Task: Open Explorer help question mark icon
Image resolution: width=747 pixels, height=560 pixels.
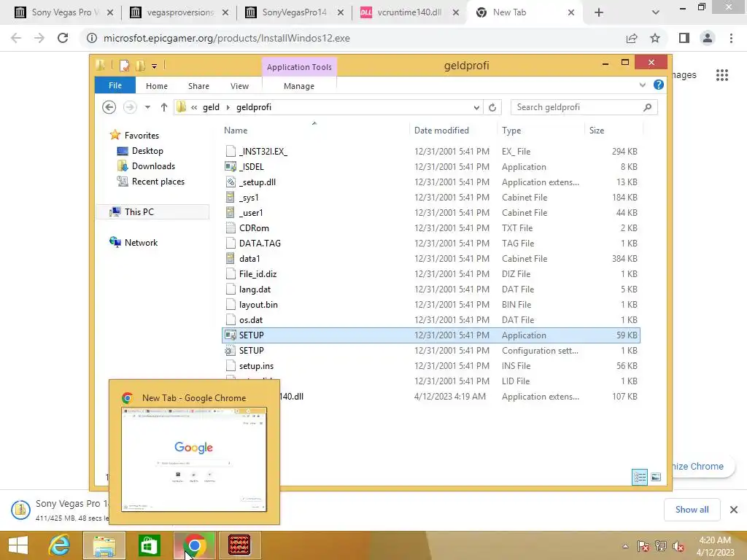Action: 659,85
